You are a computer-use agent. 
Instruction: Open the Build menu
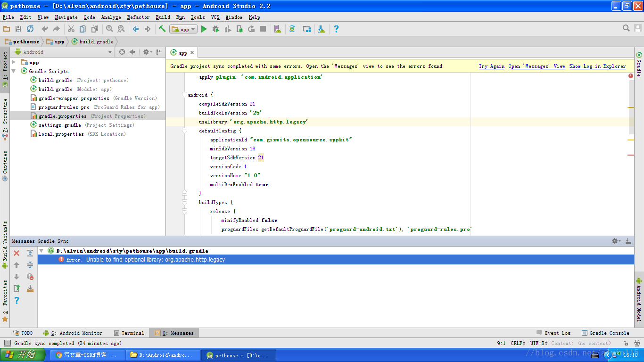pos(163,17)
